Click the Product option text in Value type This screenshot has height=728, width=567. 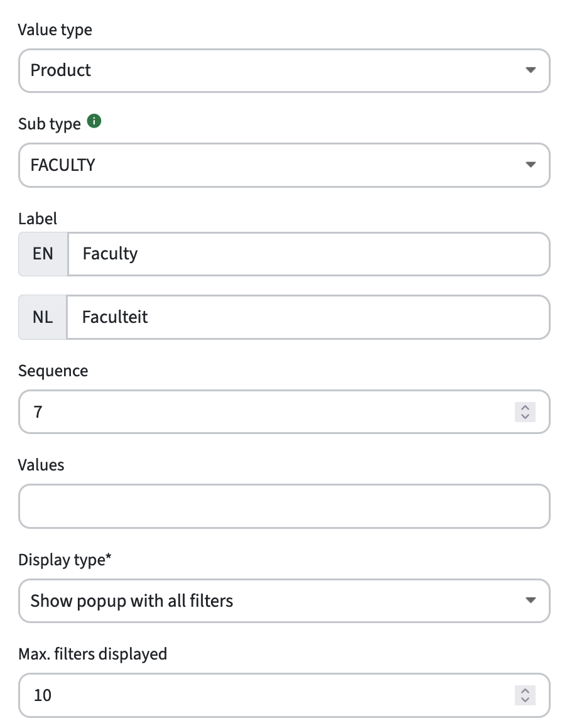61,70
